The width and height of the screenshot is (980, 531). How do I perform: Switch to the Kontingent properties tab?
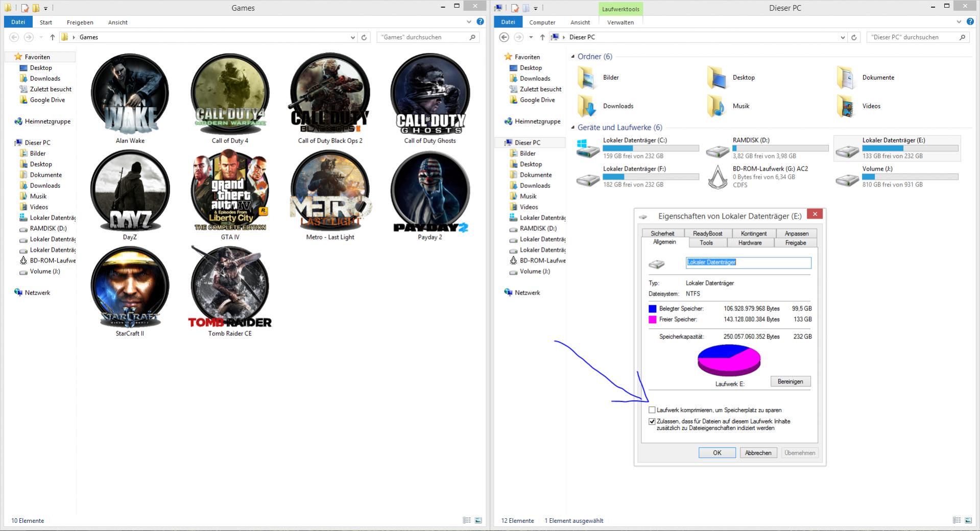click(x=754, y=233)
